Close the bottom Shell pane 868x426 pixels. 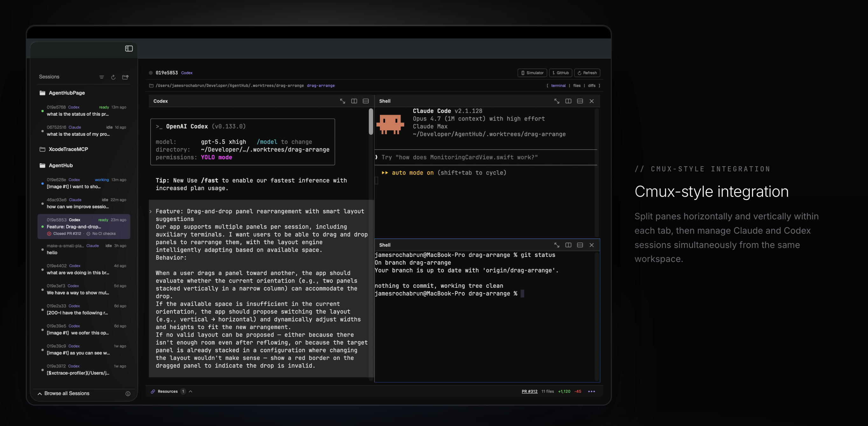point(591,245)
